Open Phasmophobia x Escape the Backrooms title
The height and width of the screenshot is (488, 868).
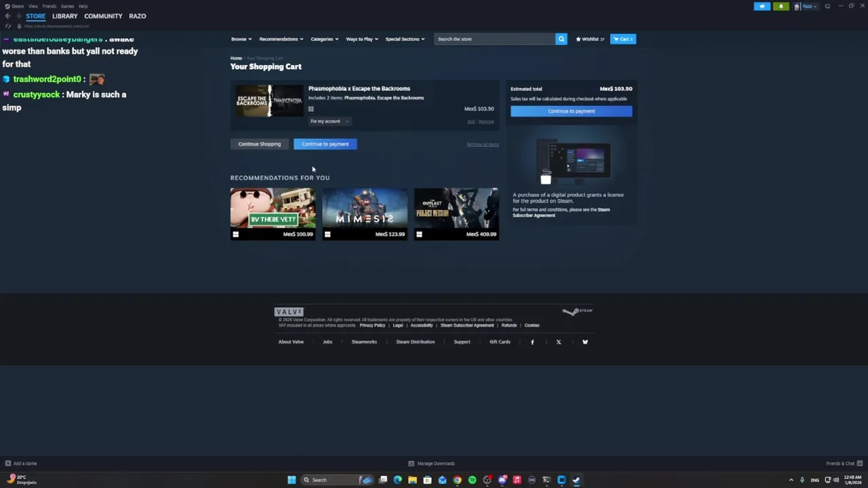click(359, 88)
